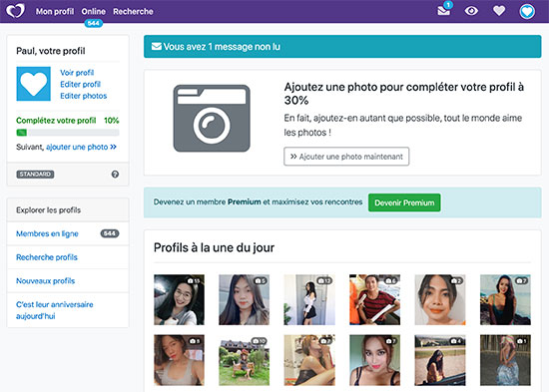Open Nouveaux profils link
This screenshot has height=392, width=549.
[46, 280]
